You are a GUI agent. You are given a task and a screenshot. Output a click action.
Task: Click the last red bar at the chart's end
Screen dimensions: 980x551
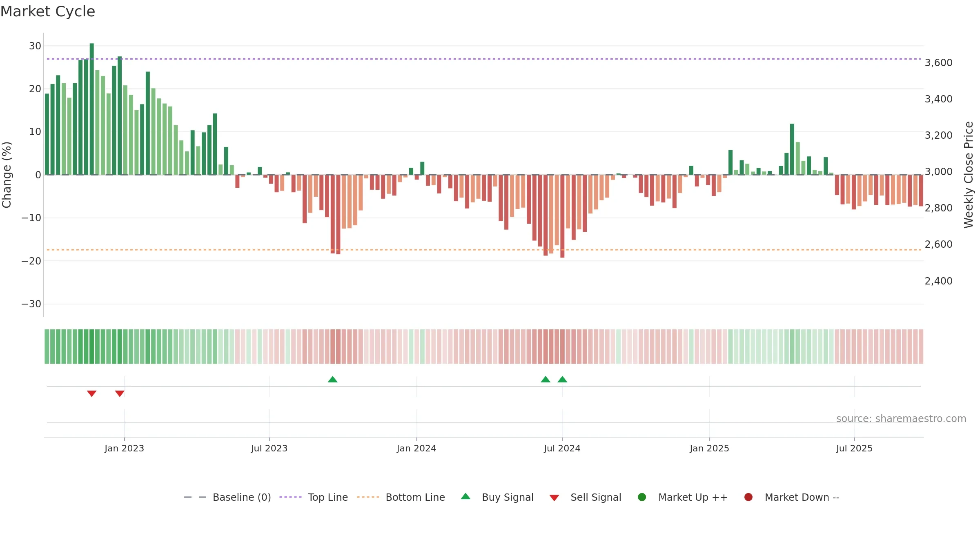[x=921, y=191]
